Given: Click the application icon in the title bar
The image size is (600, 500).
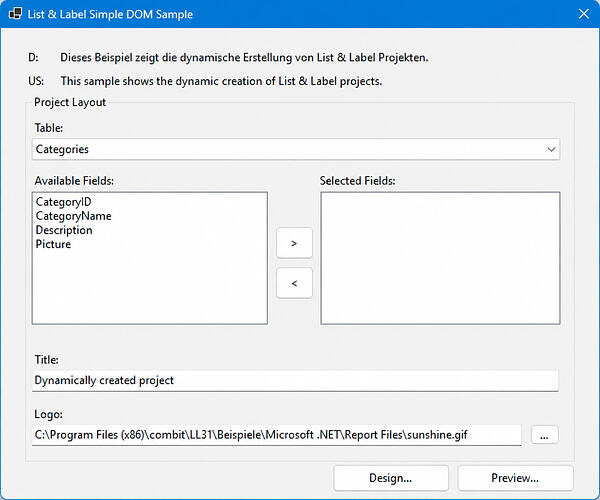Looking at the screenshot, I should 15,14.
